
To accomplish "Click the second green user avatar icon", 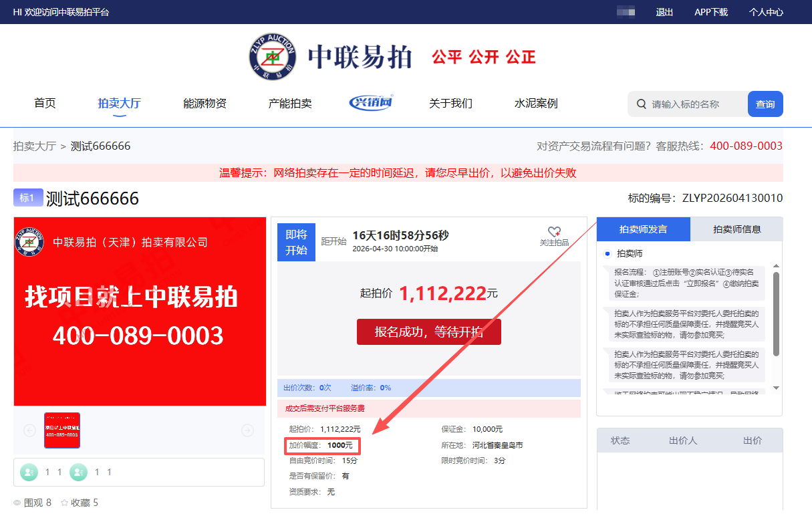I will 79,472.
